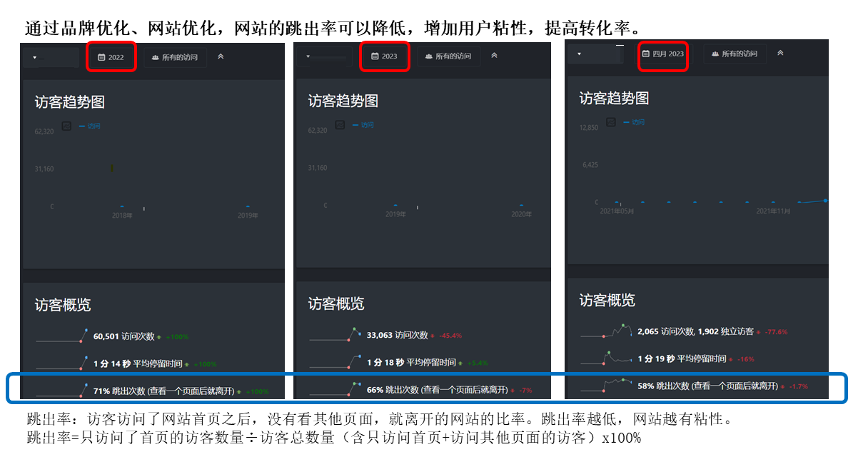The width and height of the screenshot is (868, 452).
Task: Open the 2022 date picker
Action: point(111,57)
